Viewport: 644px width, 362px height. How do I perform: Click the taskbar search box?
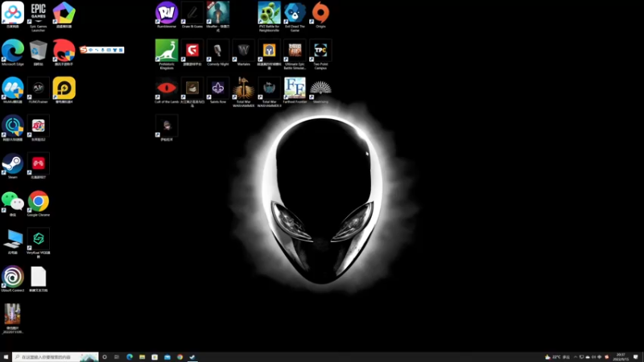[56, 357]
